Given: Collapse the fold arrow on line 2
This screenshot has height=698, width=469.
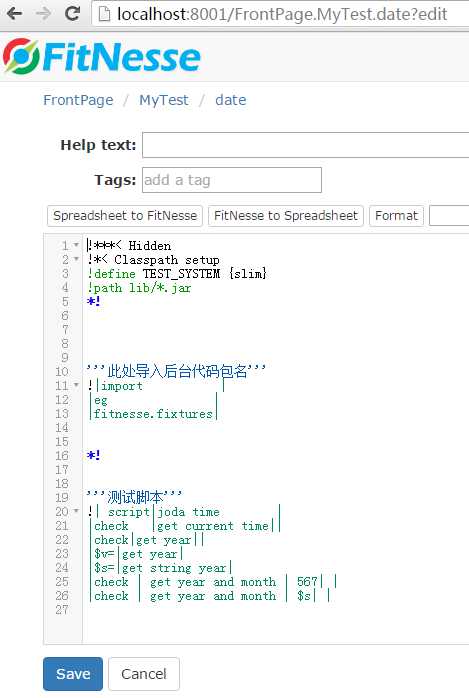Looking at the screenshot, I should pos(76,259).
